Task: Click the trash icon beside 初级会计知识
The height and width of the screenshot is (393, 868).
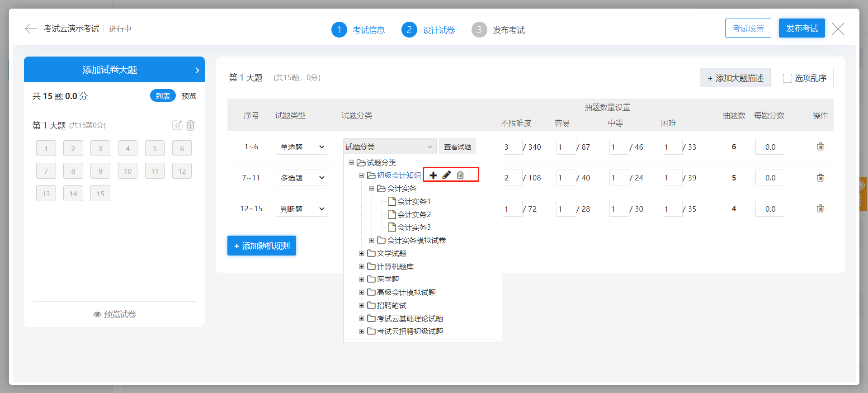Action: 460,175
